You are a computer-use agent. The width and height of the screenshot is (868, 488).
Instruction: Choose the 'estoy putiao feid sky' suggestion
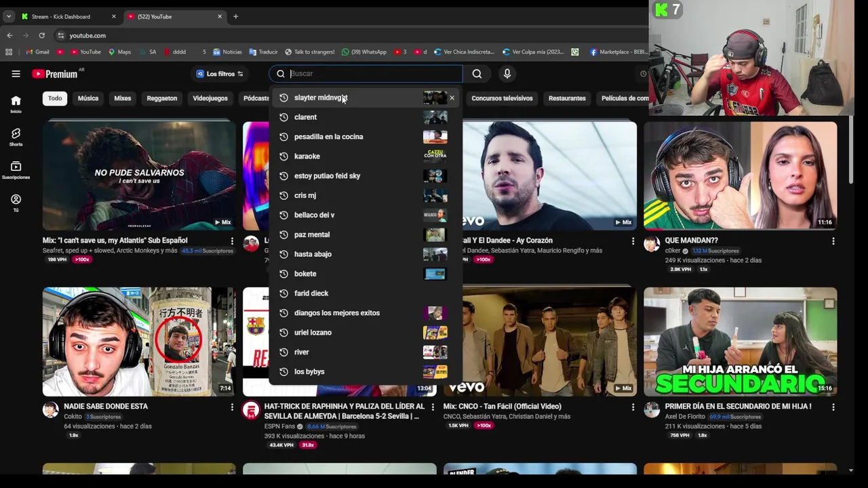tap(366, 176)
